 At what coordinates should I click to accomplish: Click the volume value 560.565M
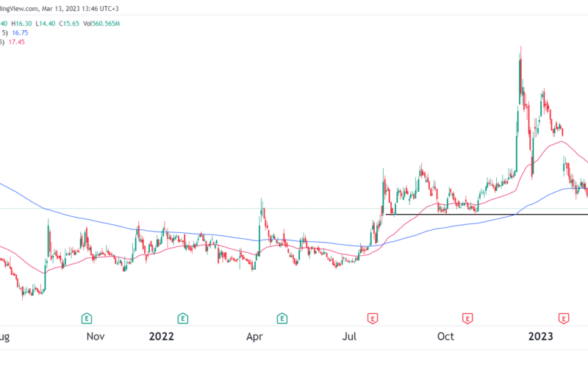coord(106,24)
